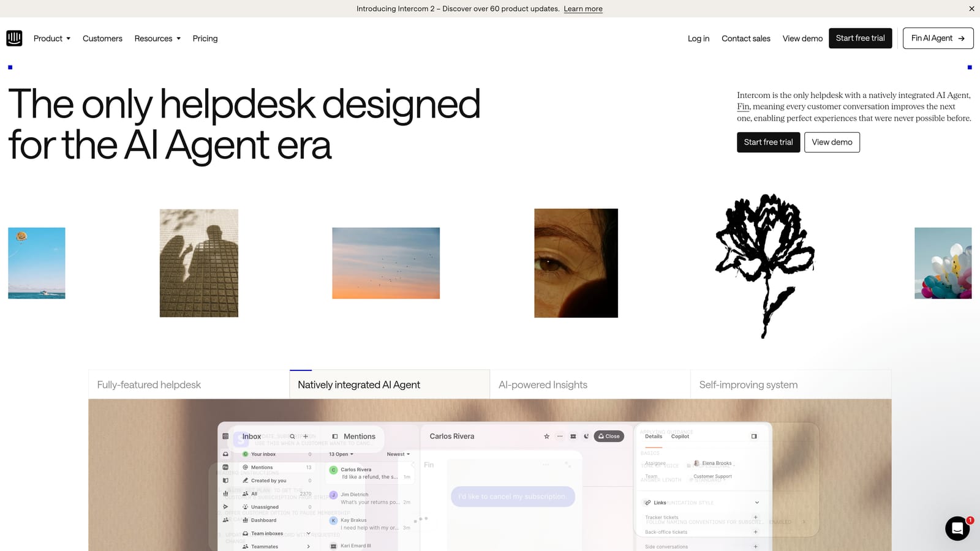Click the hero View demo button

point(832,142)
